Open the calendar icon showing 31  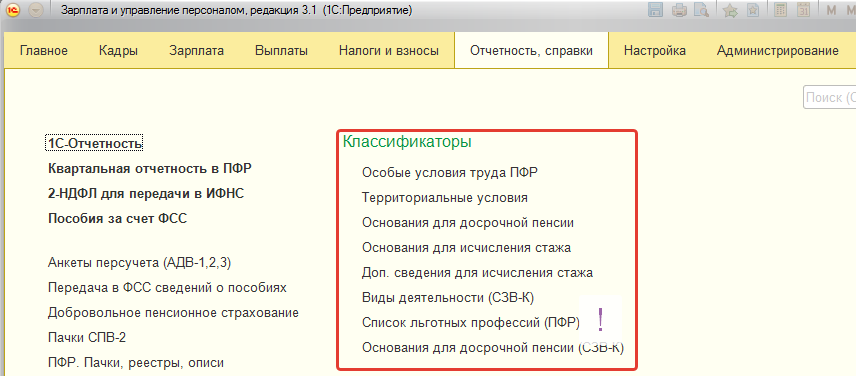[803, 10]
